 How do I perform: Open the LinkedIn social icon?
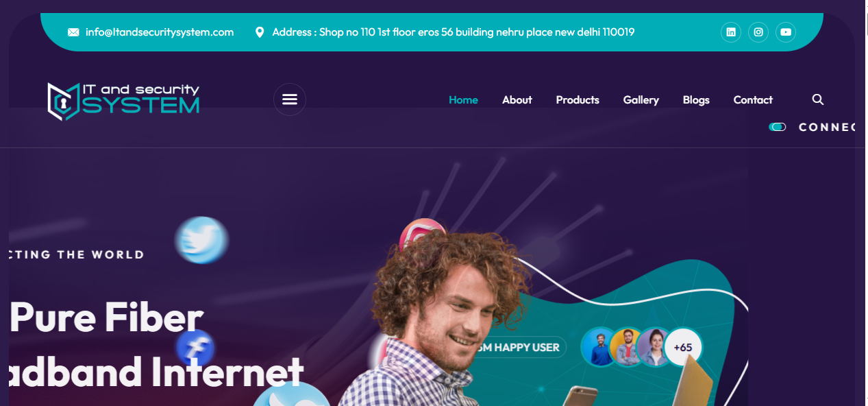point(731,32)
